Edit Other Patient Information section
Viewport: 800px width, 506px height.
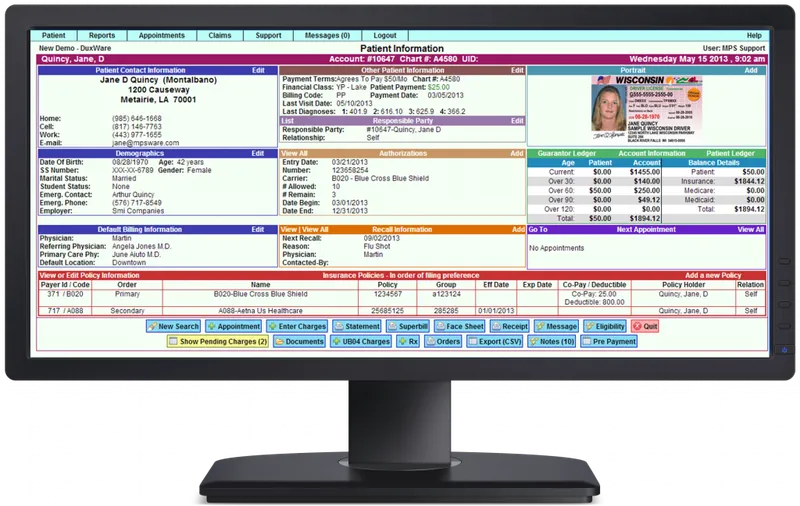[x=517, y=70]
